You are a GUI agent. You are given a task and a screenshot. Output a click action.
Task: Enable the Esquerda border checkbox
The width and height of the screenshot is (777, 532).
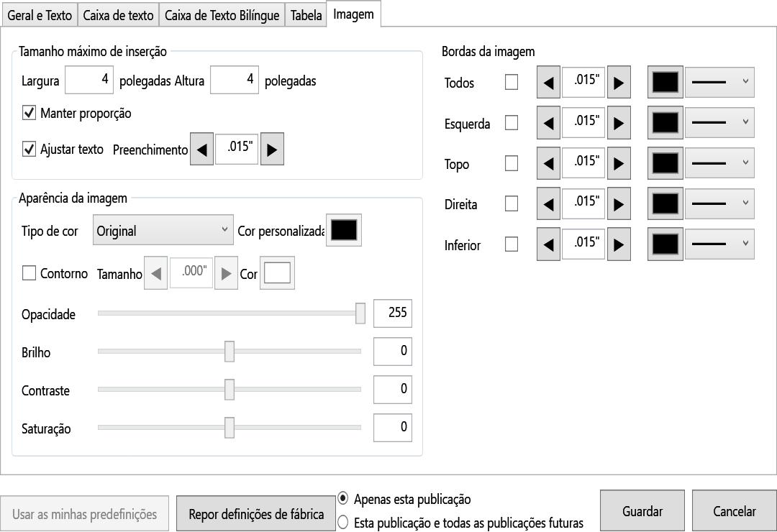click(512, 123)
